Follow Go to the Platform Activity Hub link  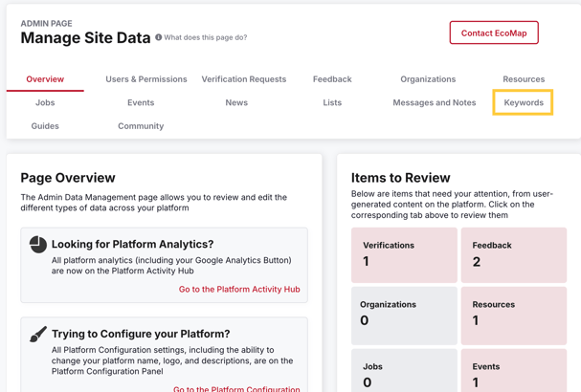coord(239,289)
